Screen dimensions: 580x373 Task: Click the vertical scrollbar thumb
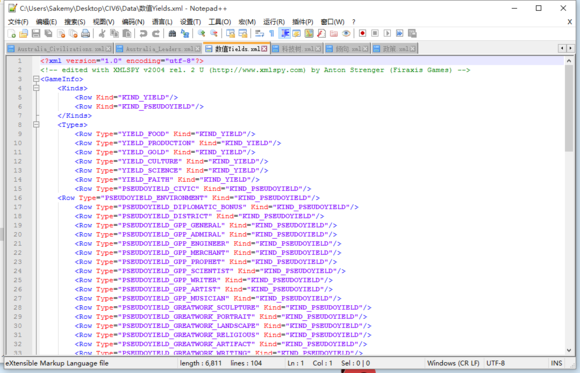[x=569, y=108]
